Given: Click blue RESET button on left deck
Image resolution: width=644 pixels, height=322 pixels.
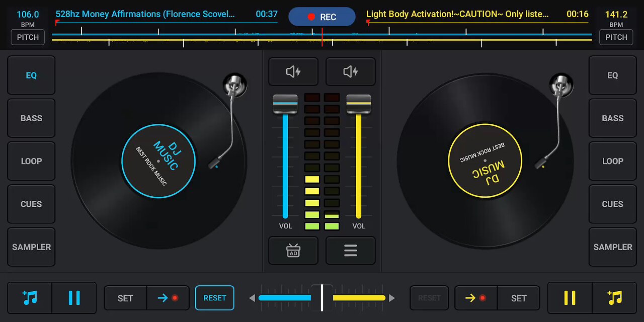Looking at the screenshot, I should [215, 298].
